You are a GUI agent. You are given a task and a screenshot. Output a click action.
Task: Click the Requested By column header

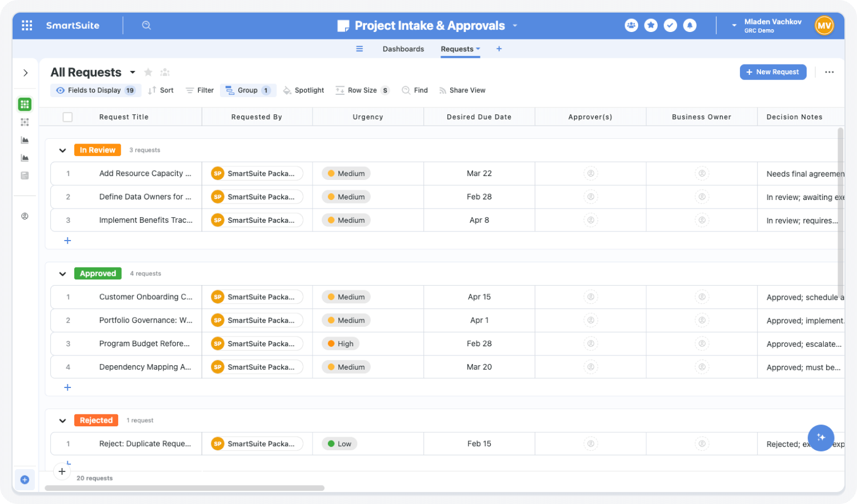pyautogui.click(x=257, y=117)
